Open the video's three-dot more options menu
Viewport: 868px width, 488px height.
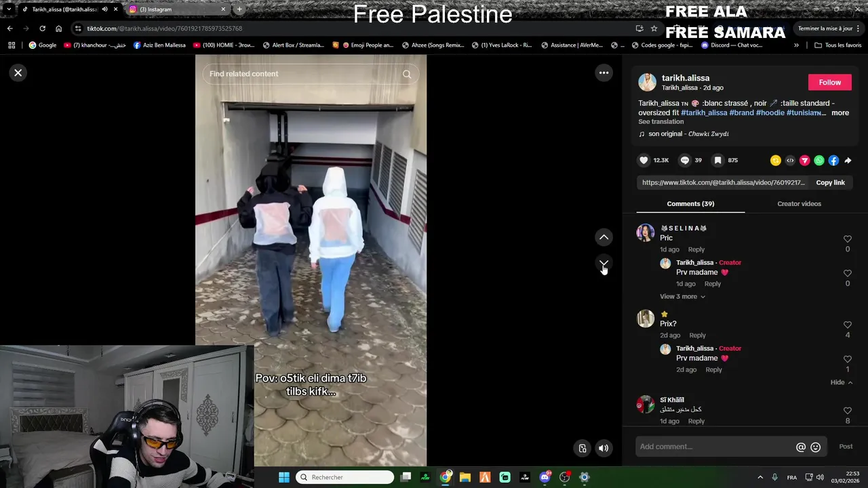pos(604,73)
